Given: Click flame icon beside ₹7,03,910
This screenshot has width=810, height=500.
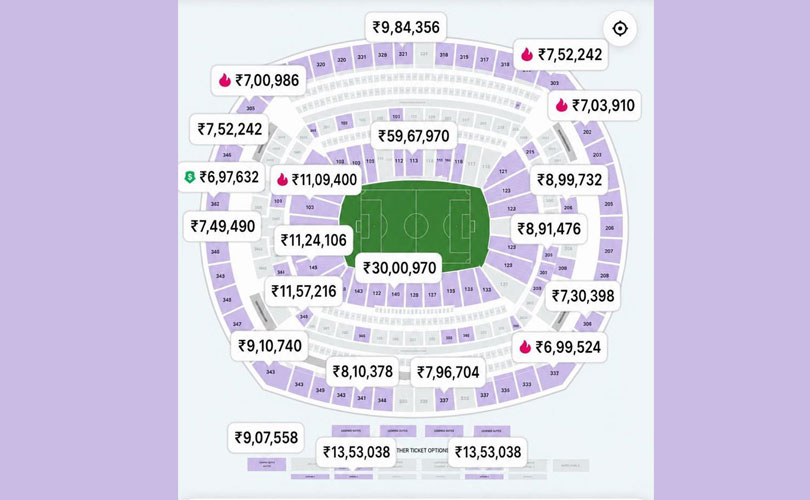Looking at the screenshot, I should 562,105.
